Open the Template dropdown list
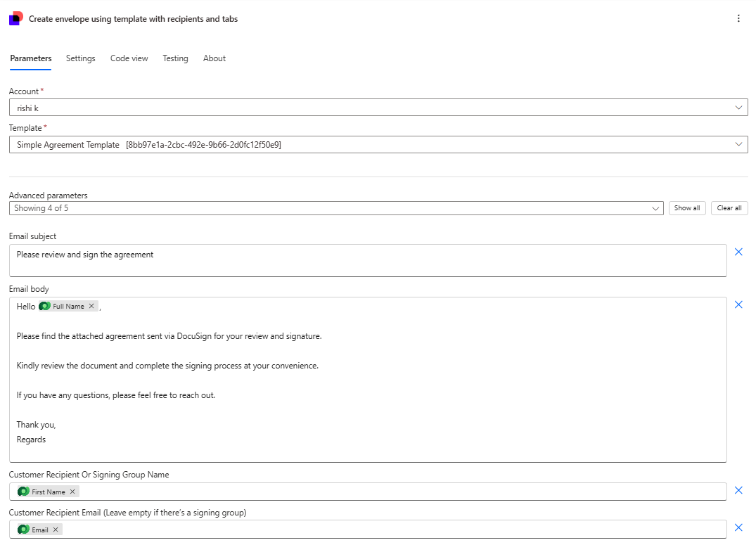 click(x=738, y=144)
